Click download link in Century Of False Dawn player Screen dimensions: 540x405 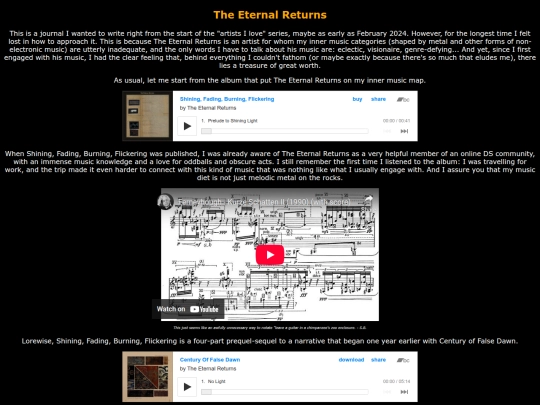click(351, 360)
